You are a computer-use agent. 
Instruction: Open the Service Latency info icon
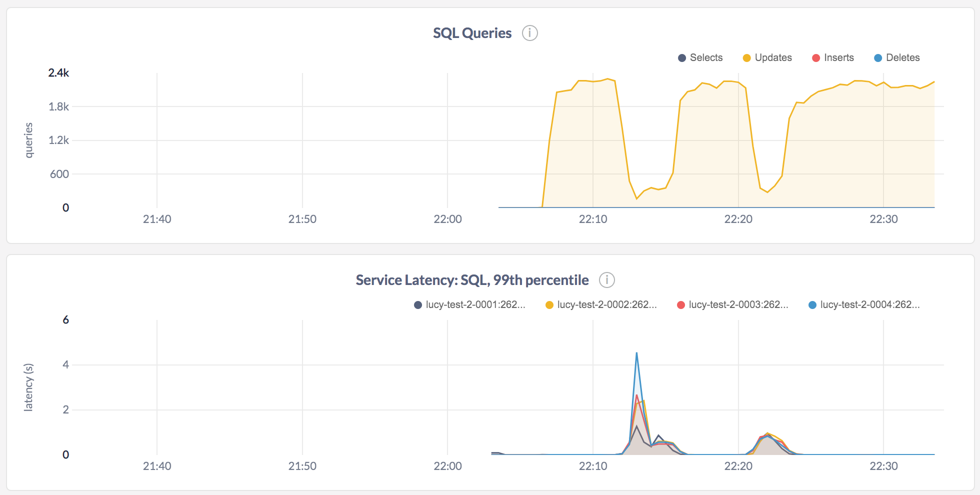(606, 280)
